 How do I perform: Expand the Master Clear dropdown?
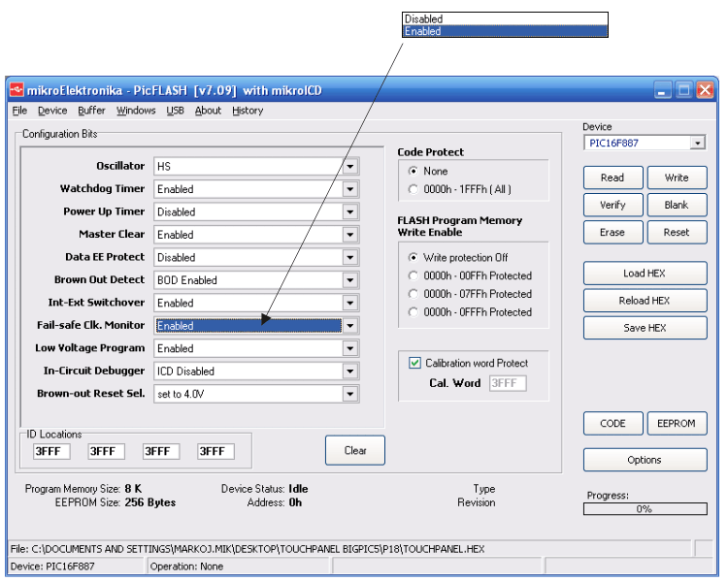pos(350,235)
